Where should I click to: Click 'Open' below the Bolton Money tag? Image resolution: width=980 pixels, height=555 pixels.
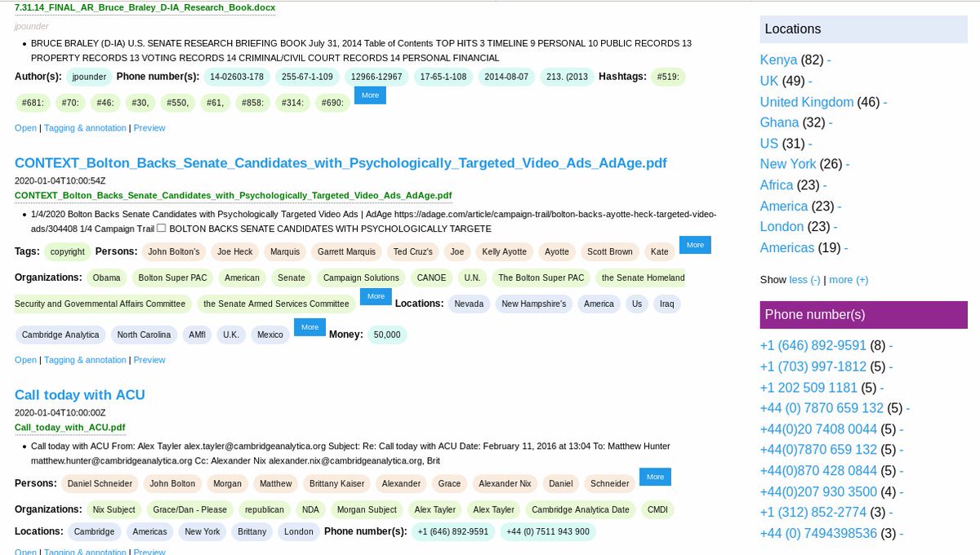[x=25, y=360]
